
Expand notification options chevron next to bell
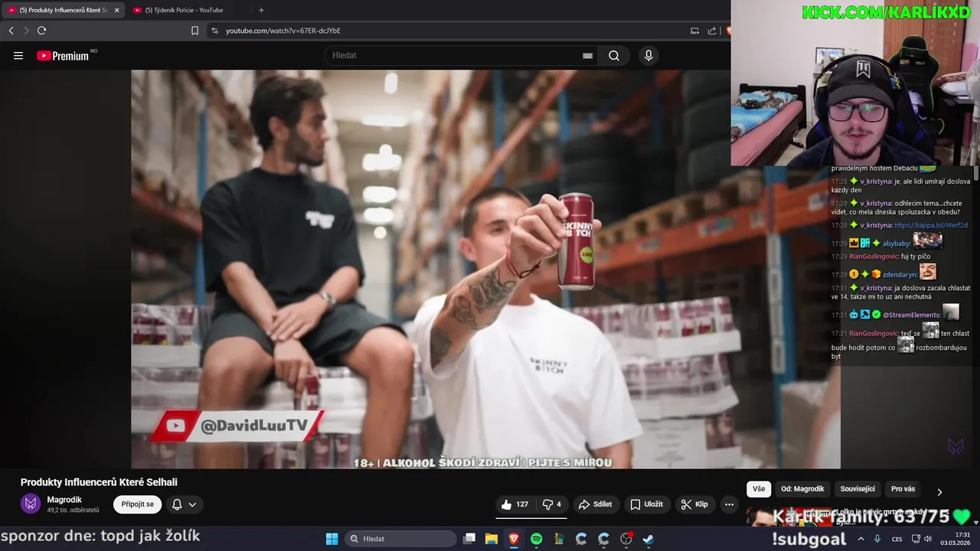[x=193, y=504]
